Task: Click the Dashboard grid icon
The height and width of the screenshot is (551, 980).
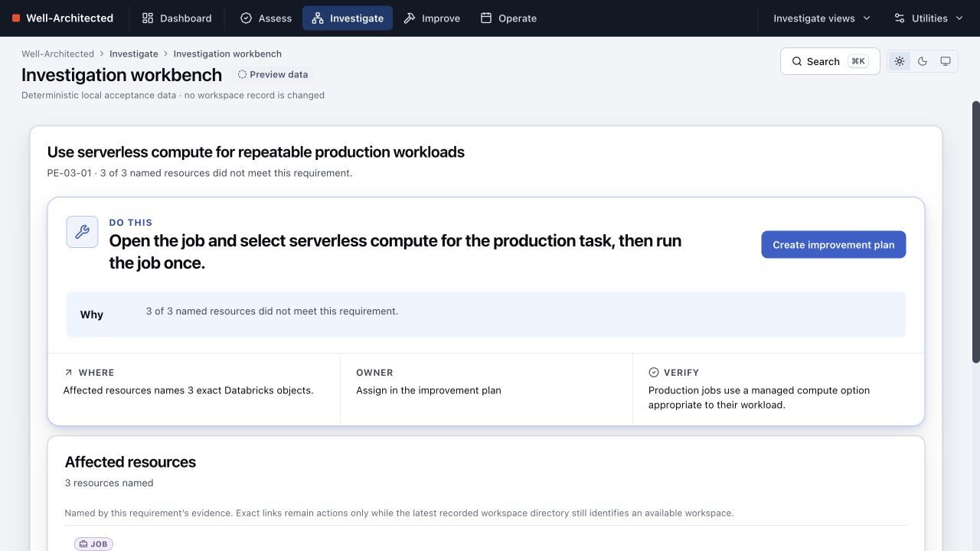Action: pyautogui.click(x=148, y=18)
